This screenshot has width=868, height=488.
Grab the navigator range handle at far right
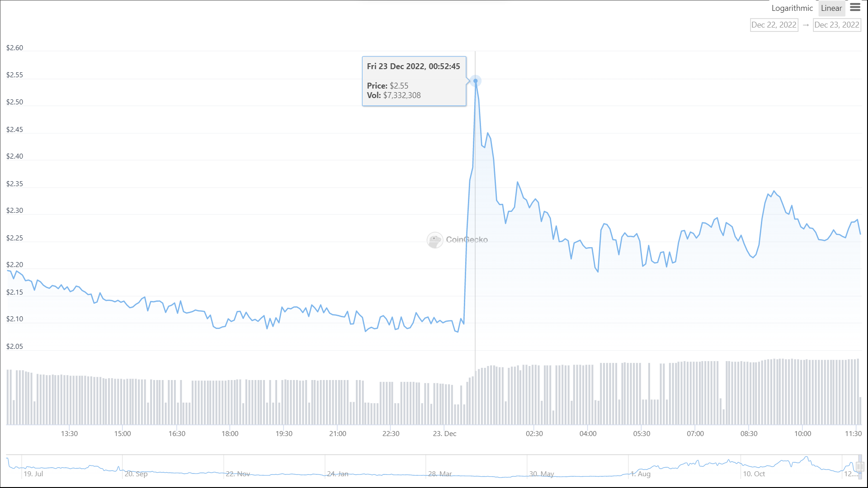[x=860, y=467]
